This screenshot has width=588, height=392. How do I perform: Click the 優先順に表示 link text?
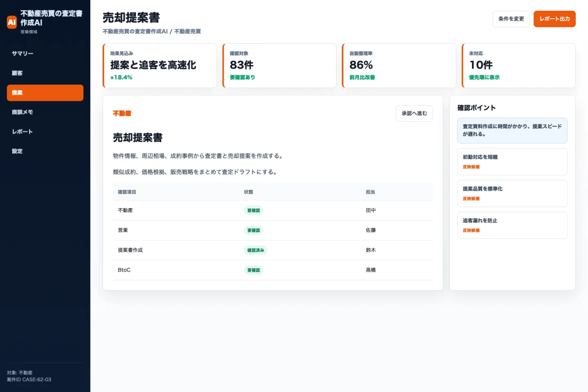pyautogui.click(x=484, y=77)
